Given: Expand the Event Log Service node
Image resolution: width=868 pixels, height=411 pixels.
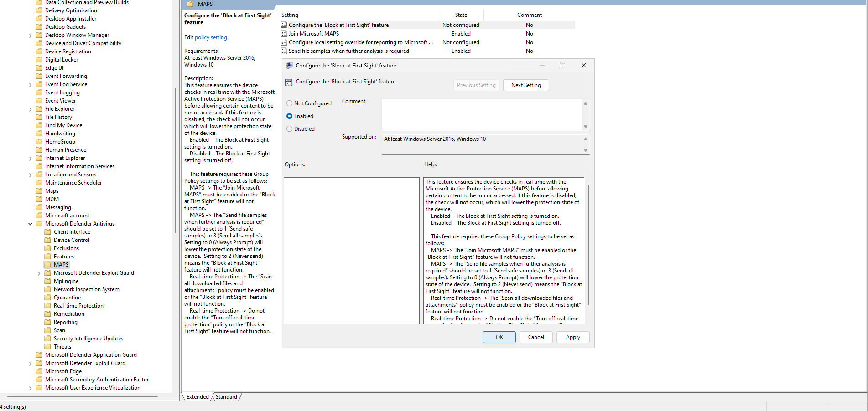Looking at the screenshot, I should 31,85.
